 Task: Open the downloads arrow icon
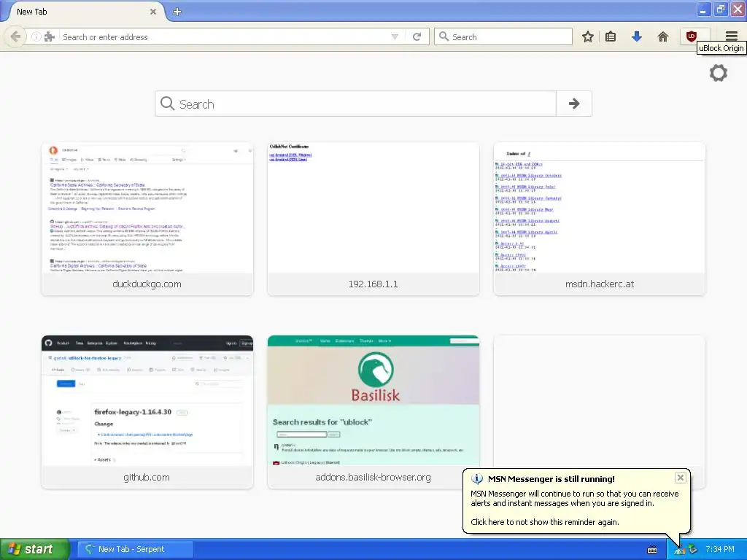pyautogui.click(x=636, y=36)
